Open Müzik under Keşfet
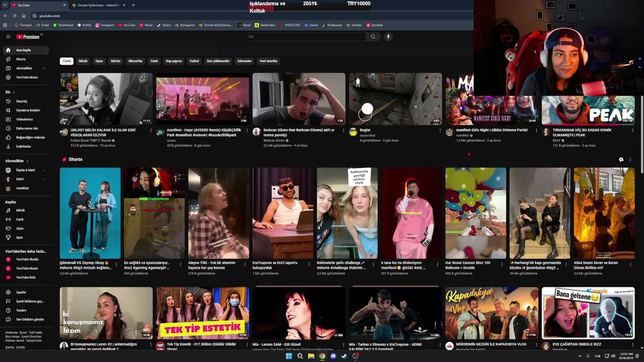This screenshot has width=644, height=362. (x=20, y=211)
